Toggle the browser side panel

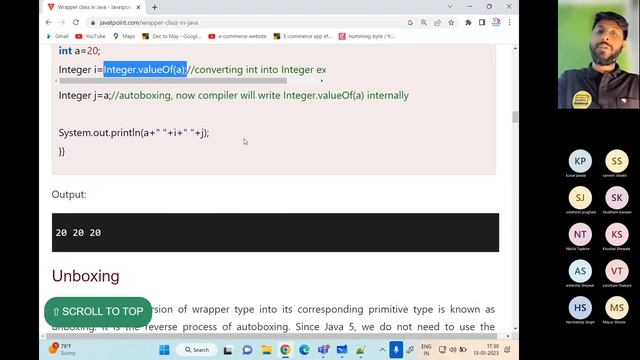[x=482, y=22]
